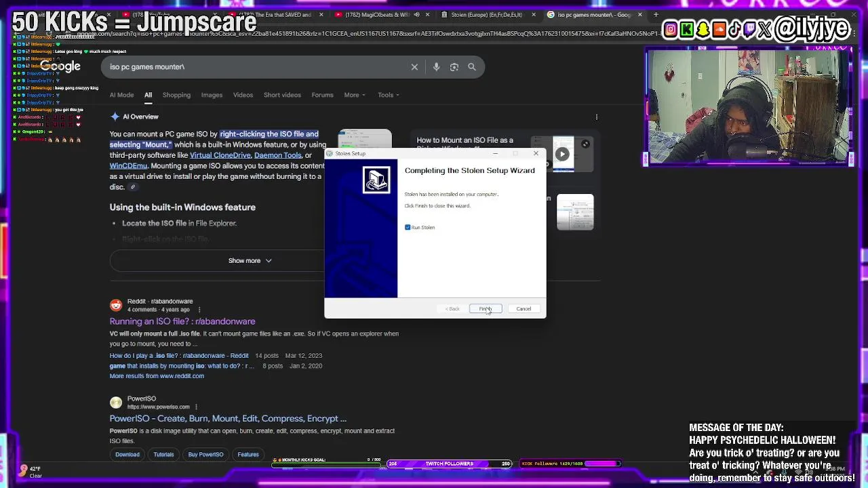
Task: Click the Twitch icon in stream overlay
Action: 751,29
